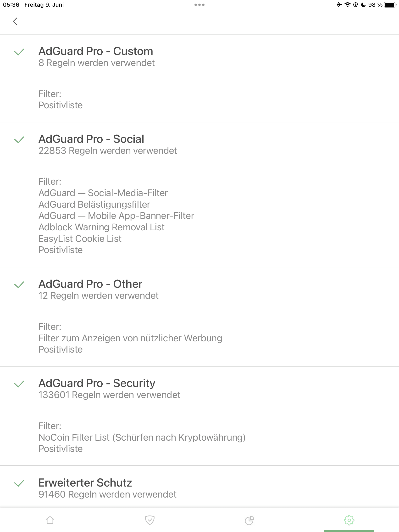
Task: Toggle checkmark for AdGuard Pro - Social
Action: coord(19,140)
